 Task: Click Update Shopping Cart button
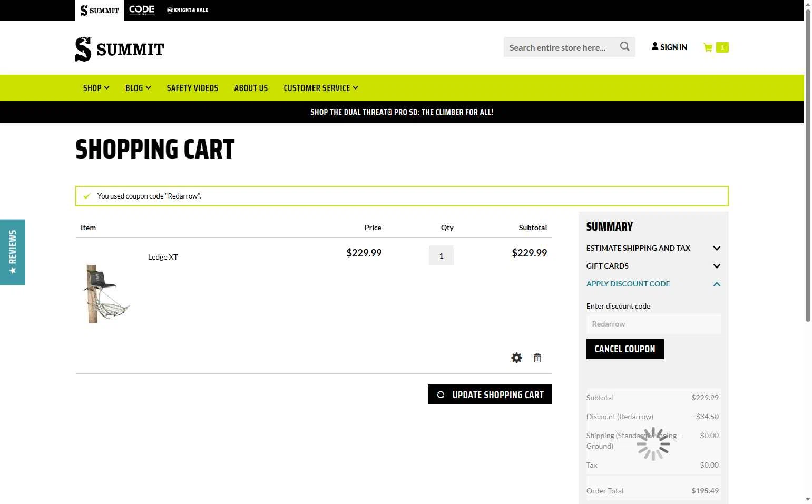tap(490, 394)
